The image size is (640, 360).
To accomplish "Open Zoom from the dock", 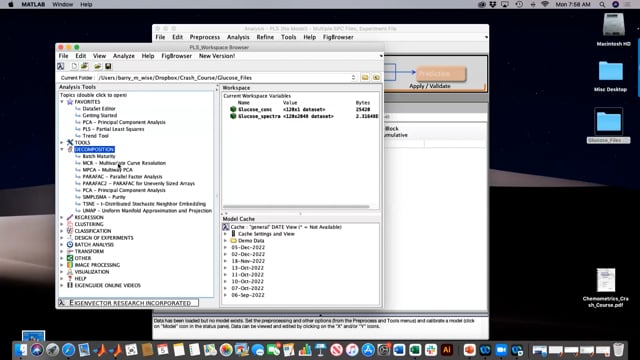I will 501,350.
